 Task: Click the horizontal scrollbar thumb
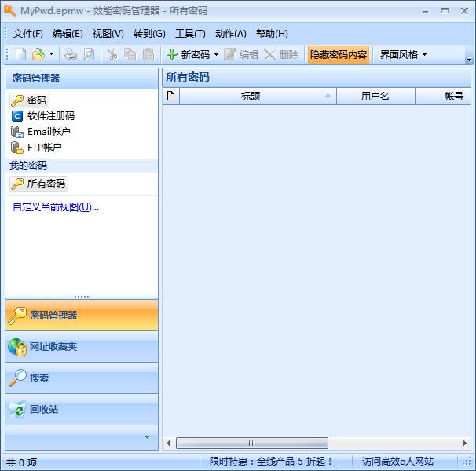(252, 443)
